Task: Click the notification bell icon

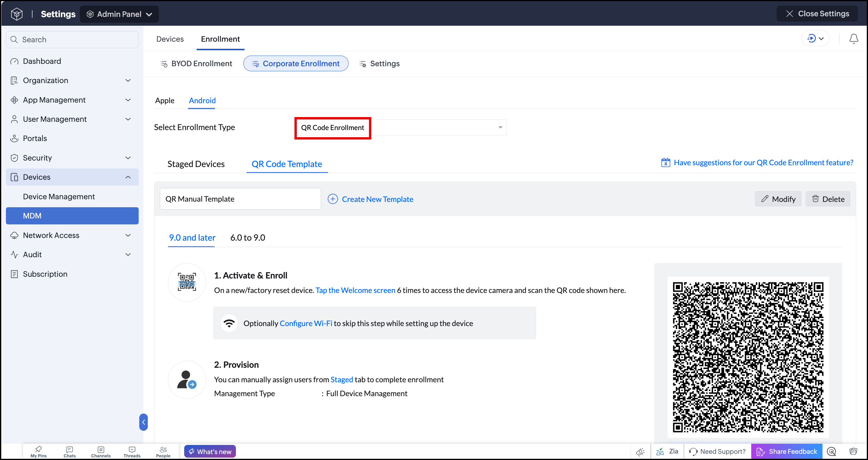Action: click(854, 39)
